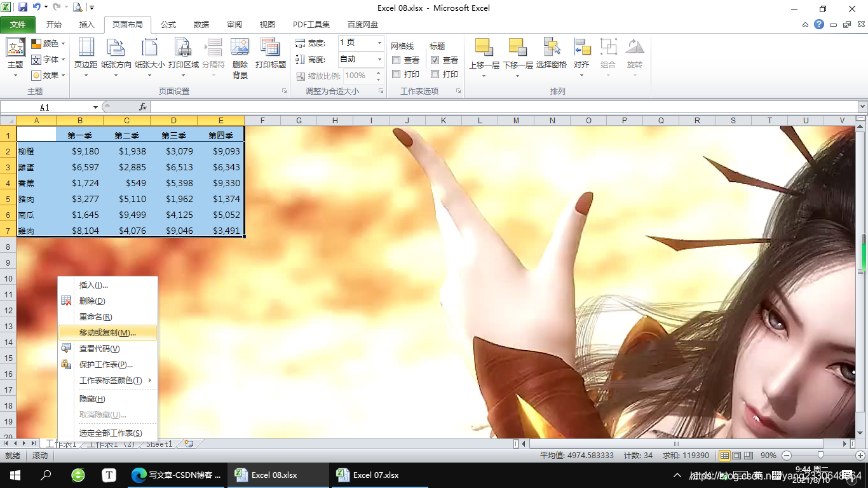Toggle Headings View (标题 查看) checkbox
Image resolution: width=868 pixels, height=488 pixels.
pos(435,60)
